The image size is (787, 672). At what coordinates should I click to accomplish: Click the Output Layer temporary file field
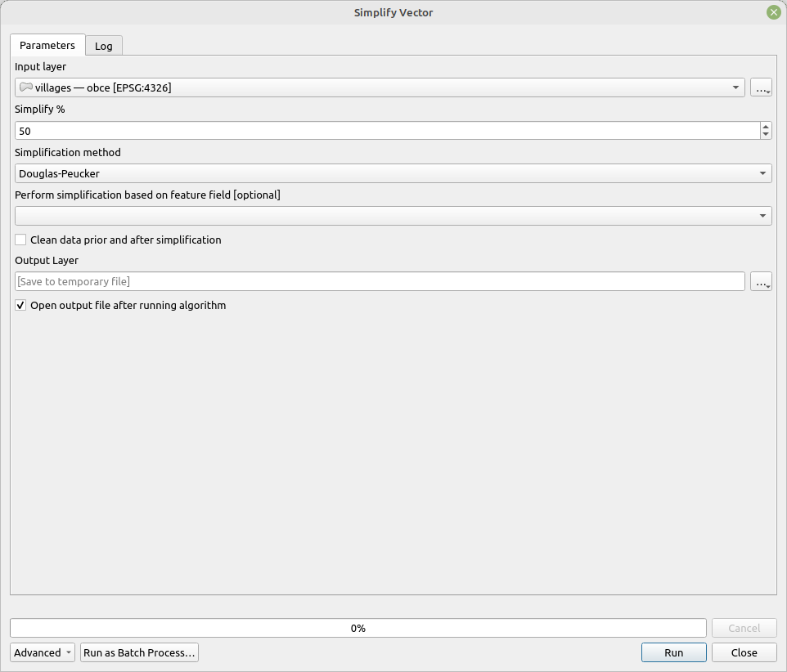pyautogui.click(x=380, y=281)
